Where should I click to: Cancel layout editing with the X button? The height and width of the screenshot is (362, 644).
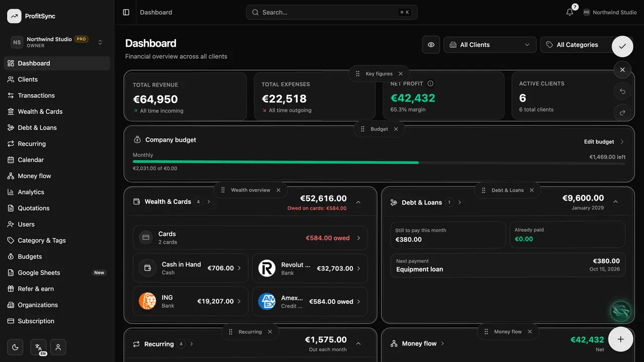pyautogui.click(x=622, y=70)
